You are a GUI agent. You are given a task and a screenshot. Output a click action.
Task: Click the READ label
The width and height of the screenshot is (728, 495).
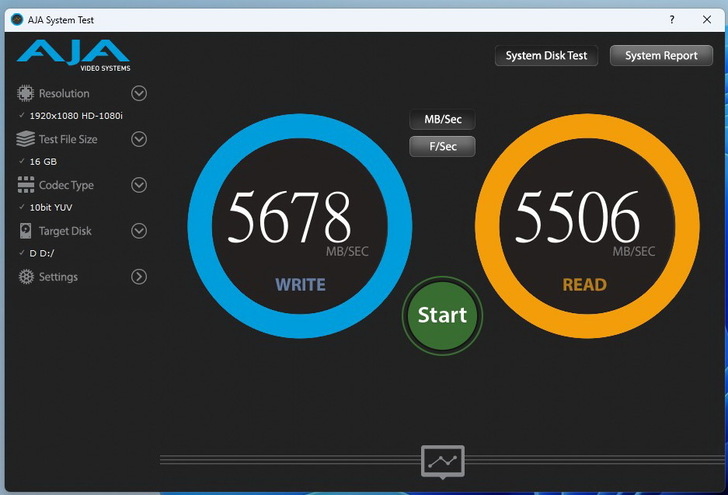coord(585,285)
